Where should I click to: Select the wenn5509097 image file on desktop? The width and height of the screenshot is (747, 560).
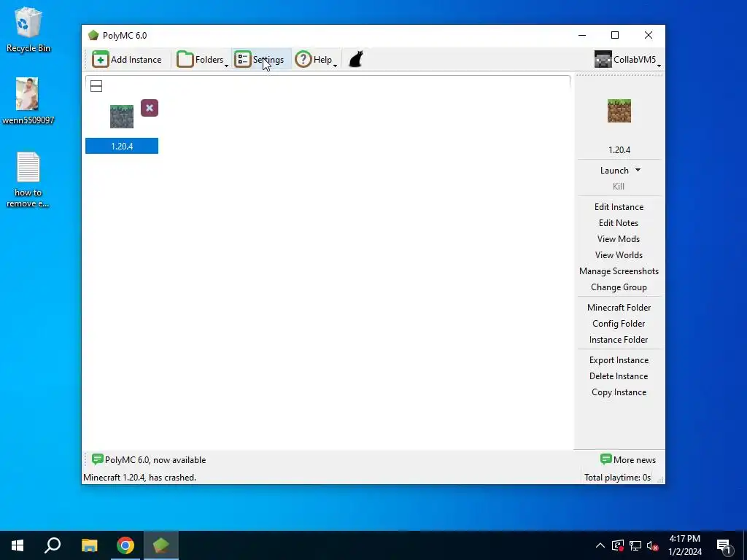[x=28, y=101]
